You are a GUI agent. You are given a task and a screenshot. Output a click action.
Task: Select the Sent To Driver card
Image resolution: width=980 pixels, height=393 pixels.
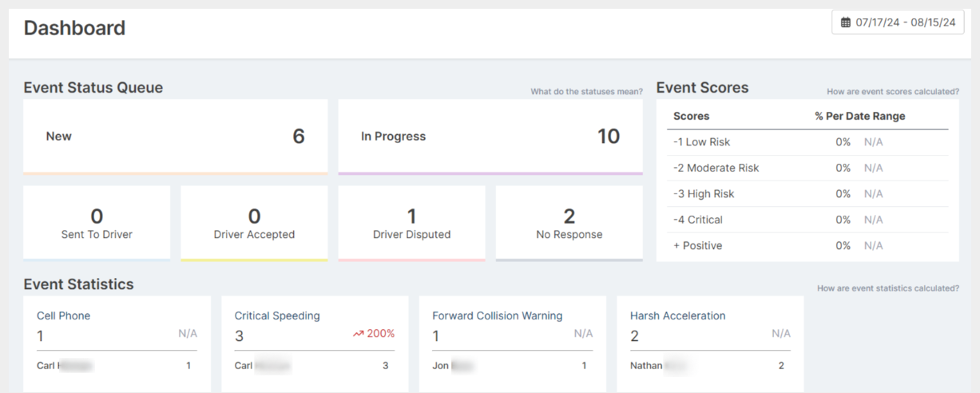[97, 223]
